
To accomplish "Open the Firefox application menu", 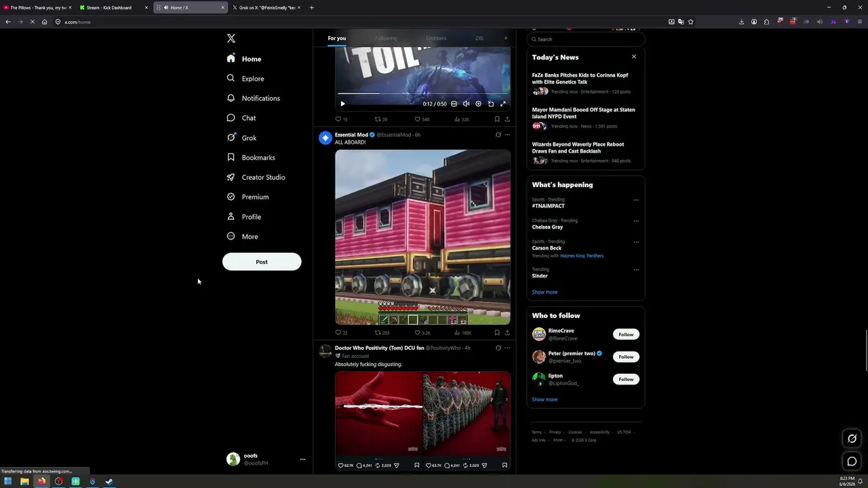I will coord(860,22).
